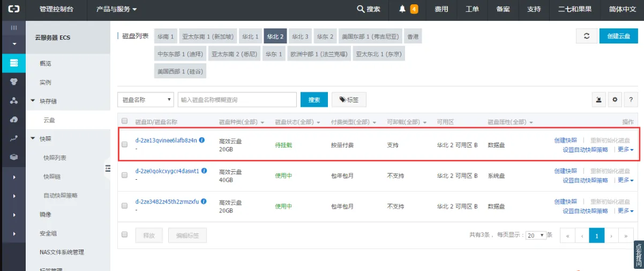This screenshot has width=644, height=271.
Task: Click the 创建云盘 button
Action: pyautogui.click(x=618, y=36)
